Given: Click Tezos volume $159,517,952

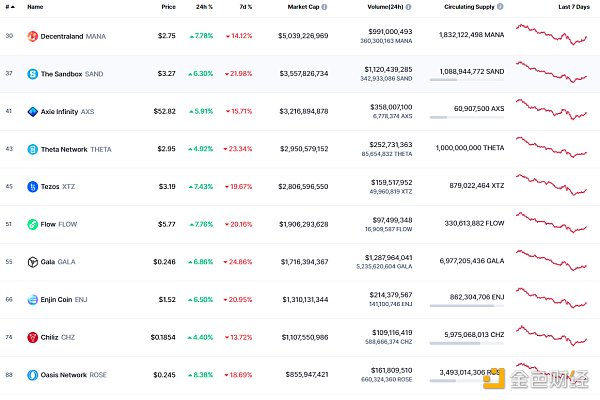Looking at the screenshot, I should [391, 183].
